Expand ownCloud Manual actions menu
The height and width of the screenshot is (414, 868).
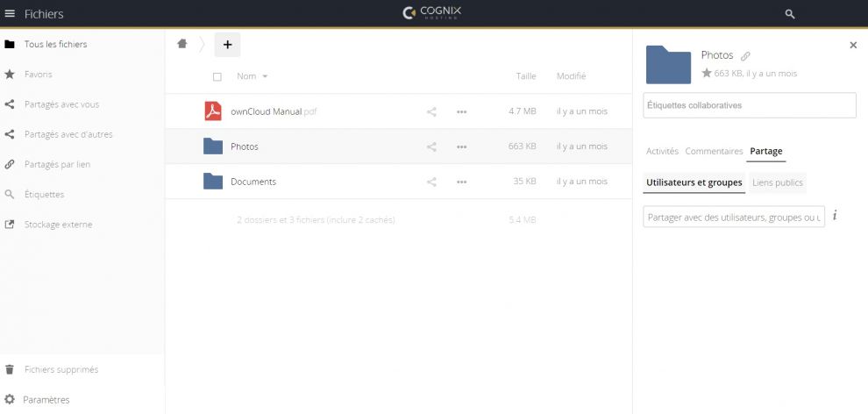click(x=462, y=111)
